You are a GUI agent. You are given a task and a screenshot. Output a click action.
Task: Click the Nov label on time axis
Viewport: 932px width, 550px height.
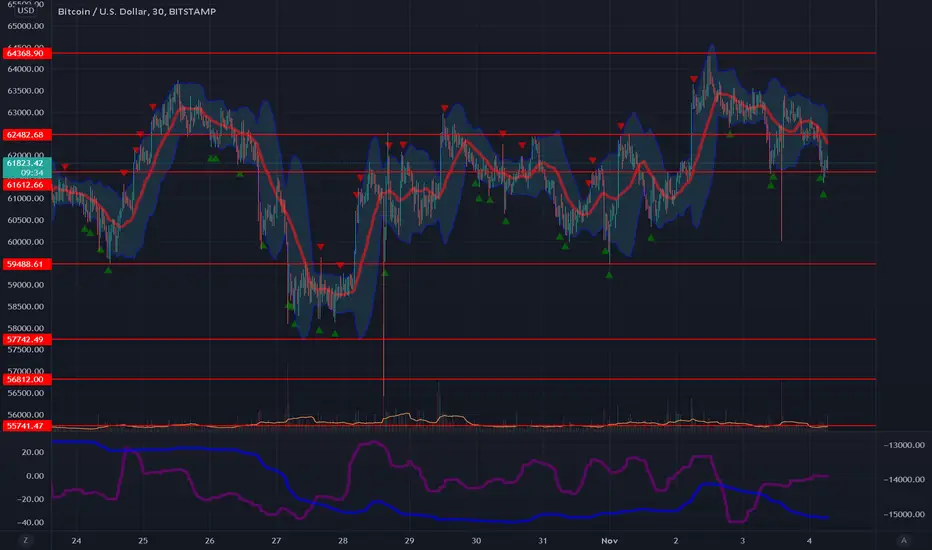pyautogui.click(x=609, y=541)
